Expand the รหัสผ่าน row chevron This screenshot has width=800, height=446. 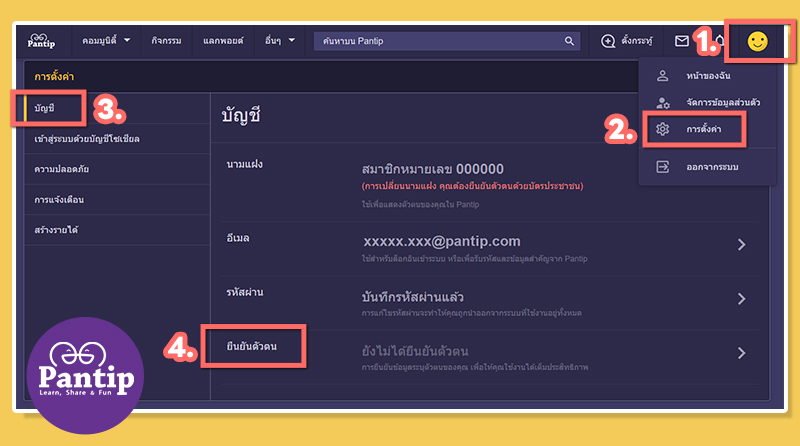point(741,299)
